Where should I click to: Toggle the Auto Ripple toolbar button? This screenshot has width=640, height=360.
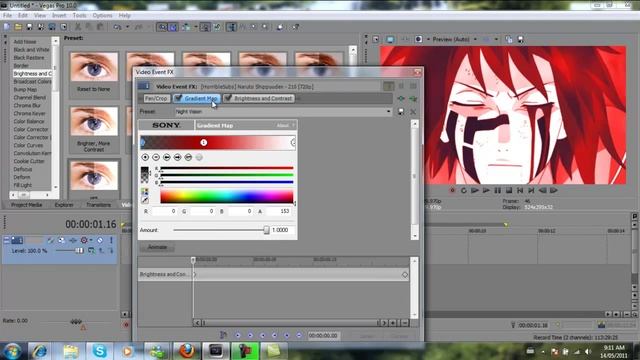click(x=186, y=27)
